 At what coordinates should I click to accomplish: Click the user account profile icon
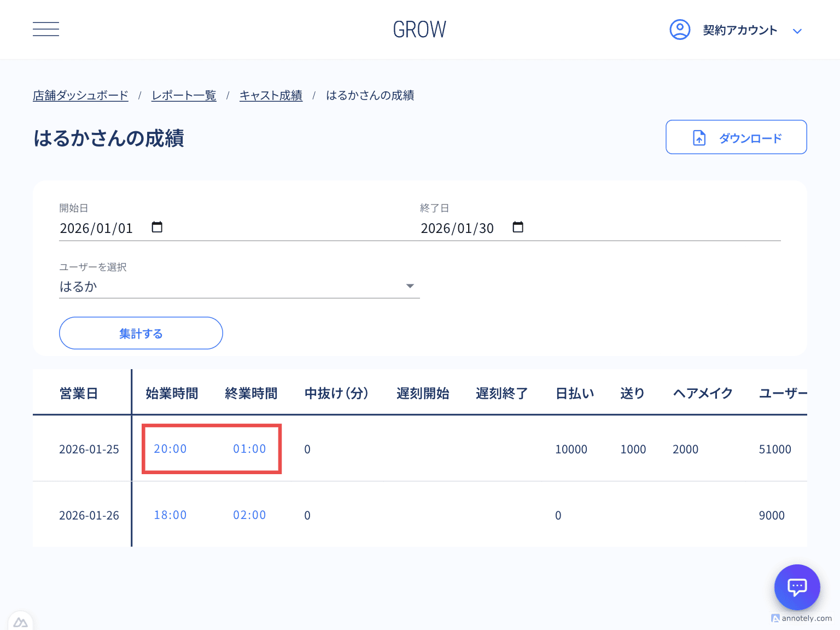680,30
